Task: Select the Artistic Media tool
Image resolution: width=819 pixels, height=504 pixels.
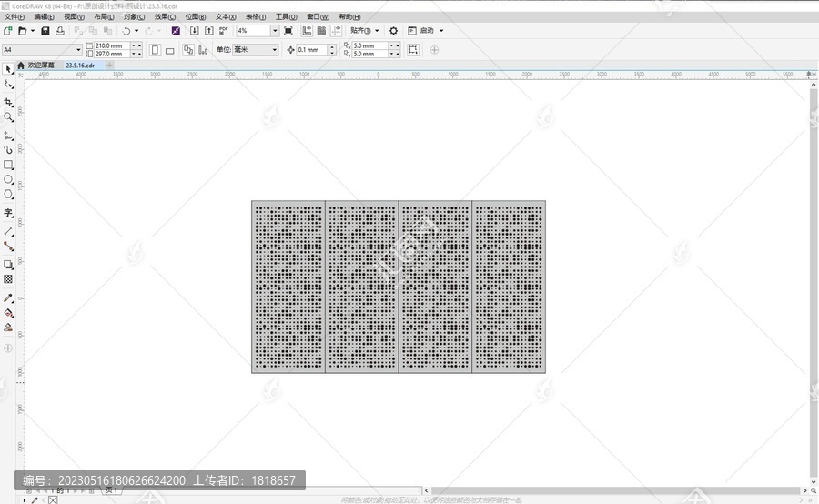Action: click(x=8, y=150)
